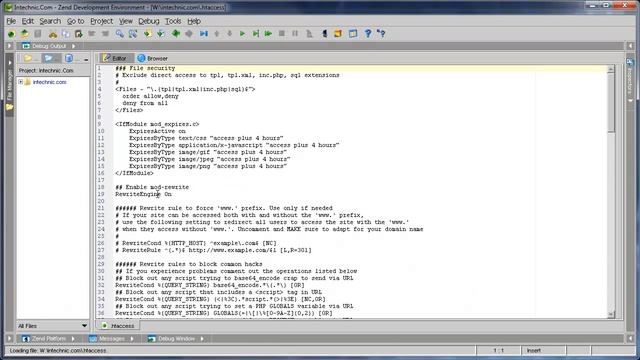
Task: Click the Open File toolbar icon
Action: click(x=24, y=34)
